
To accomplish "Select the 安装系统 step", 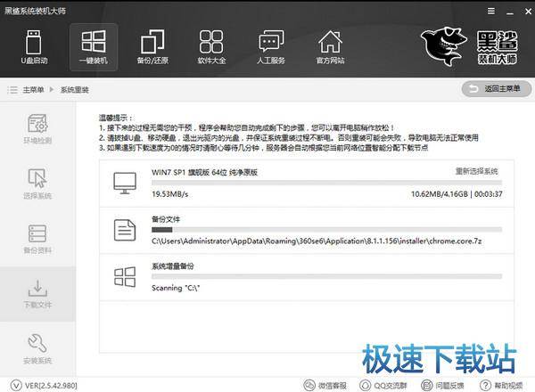I will (37, 349).
